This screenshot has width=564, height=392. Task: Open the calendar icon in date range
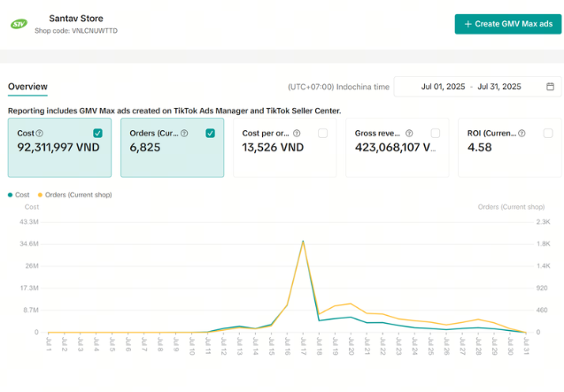(x=550, y=87)
